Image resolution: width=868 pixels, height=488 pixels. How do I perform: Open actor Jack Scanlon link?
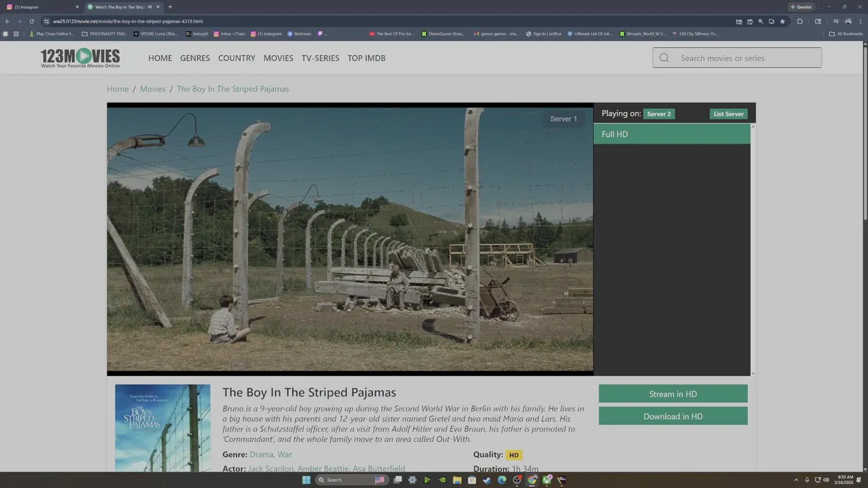[x=271, y=469]
